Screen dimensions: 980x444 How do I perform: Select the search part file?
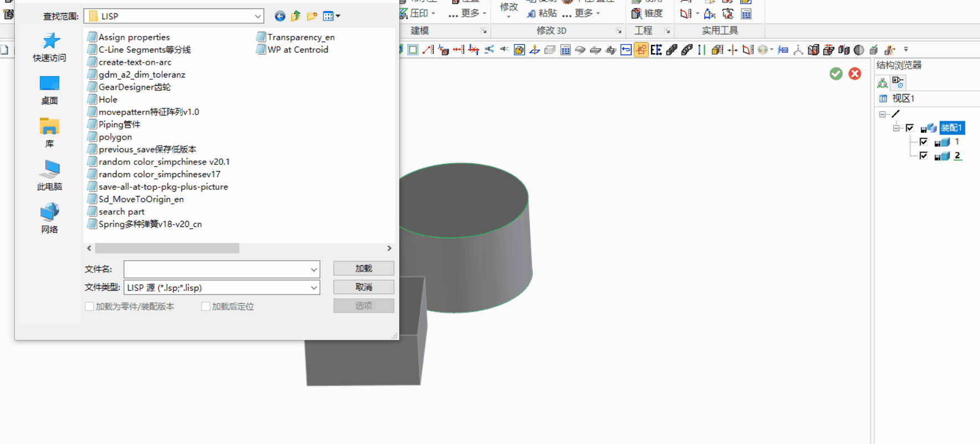(x=116, y=211)
